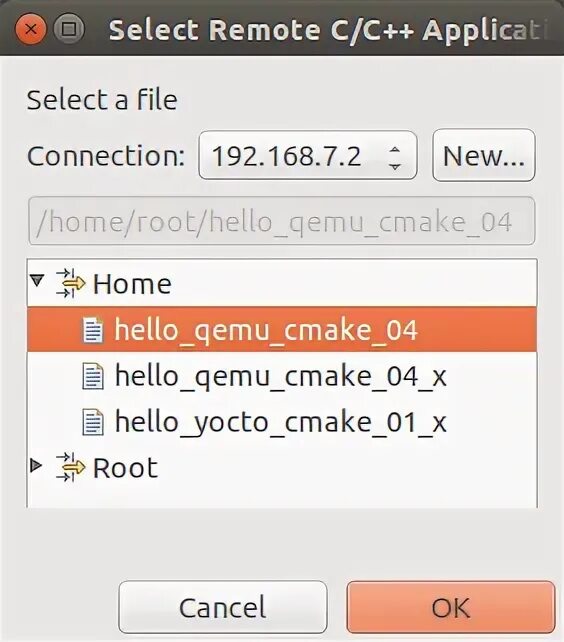Click the Root connection arrows icon

click(x=70, y=467)
